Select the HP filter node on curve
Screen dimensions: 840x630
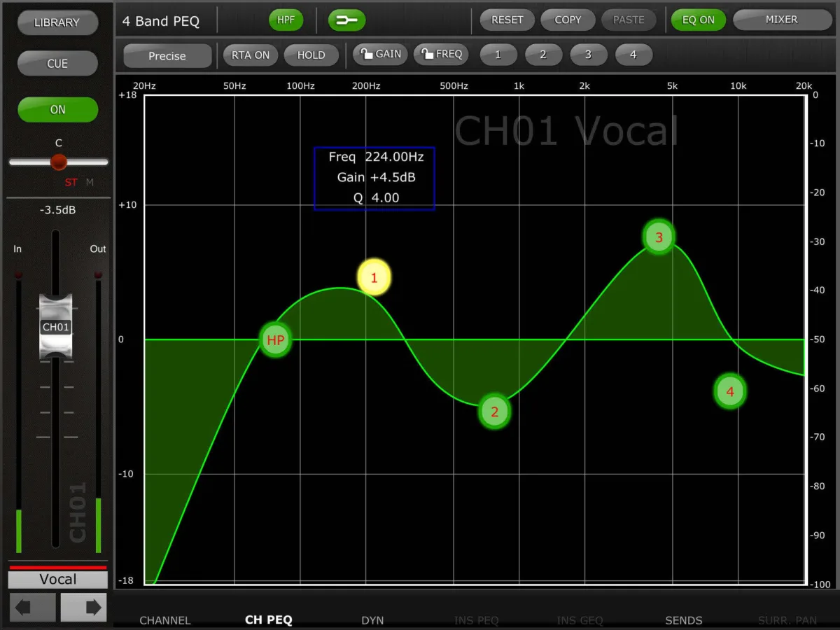pyautogui.click(x=275, y=340)
